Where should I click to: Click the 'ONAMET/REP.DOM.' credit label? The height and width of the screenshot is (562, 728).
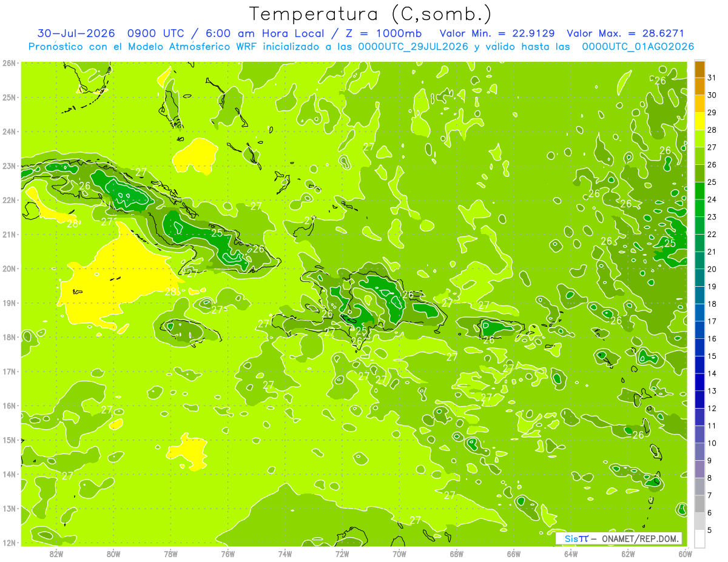pyautogui.click(x=639, y=538)
